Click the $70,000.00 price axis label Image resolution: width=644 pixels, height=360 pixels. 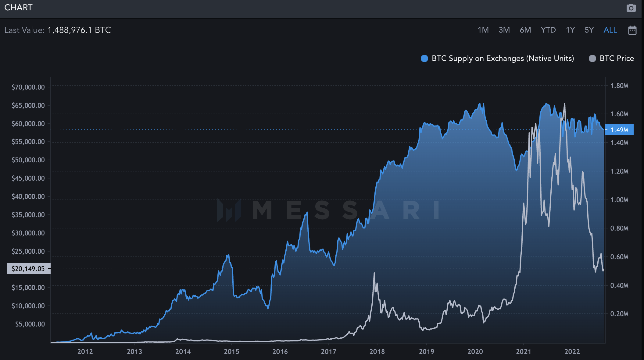[x=28, y=87]
